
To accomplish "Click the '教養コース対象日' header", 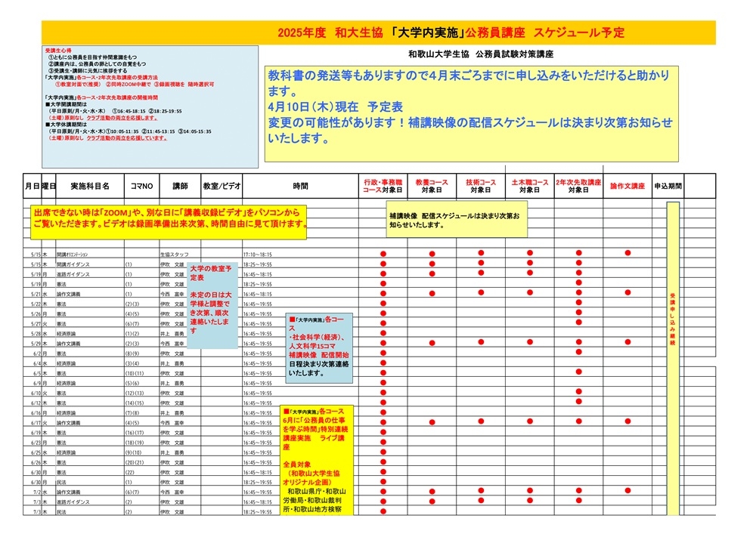I will click(x=432, y=187).
